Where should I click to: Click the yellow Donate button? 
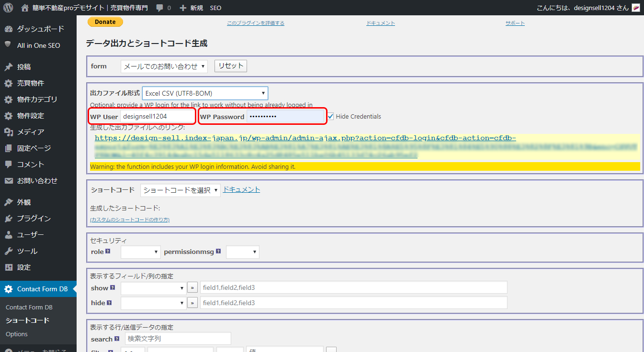[x=105, y=22]
